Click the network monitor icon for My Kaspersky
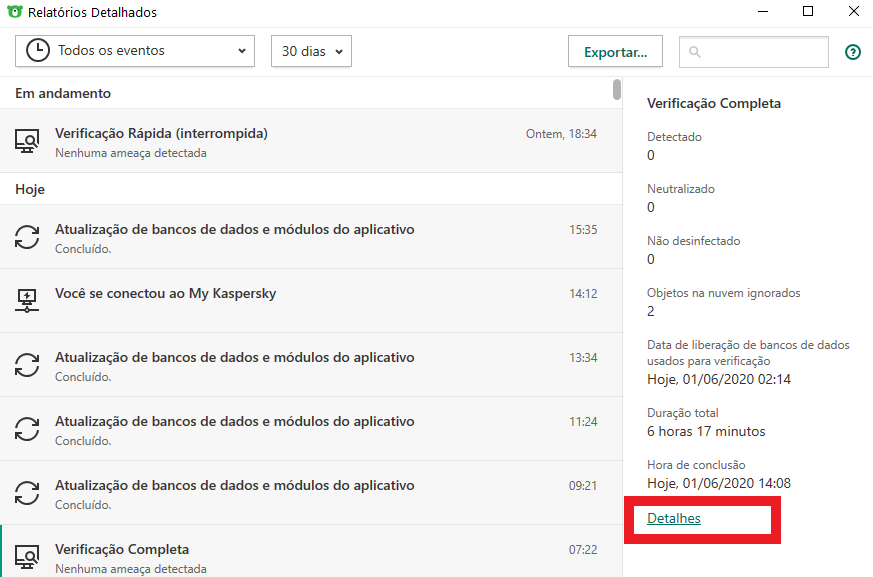This screenshot has width=873, height=577. [x=27, y=301]
